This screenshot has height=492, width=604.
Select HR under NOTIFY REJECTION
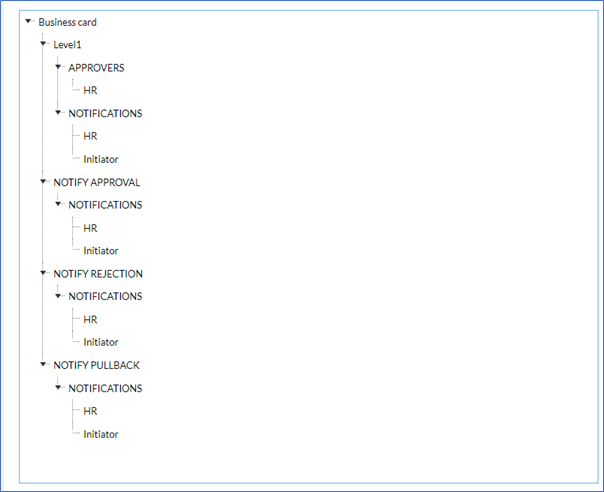click(x=90, y=319)
